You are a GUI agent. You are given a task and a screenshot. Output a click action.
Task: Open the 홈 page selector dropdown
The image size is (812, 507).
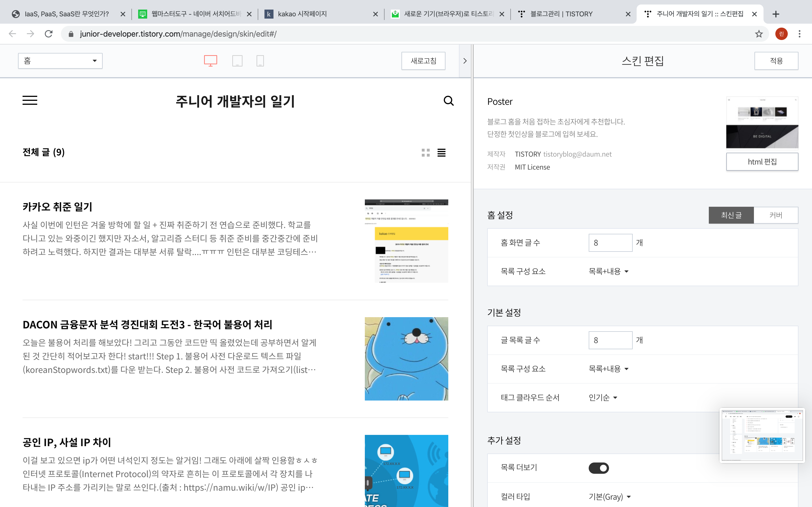tap(60, 61)
